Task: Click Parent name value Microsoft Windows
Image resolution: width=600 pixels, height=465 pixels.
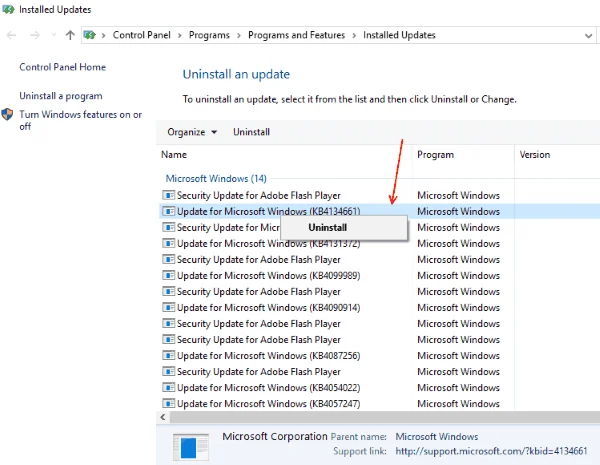Action: click(437, 437)
